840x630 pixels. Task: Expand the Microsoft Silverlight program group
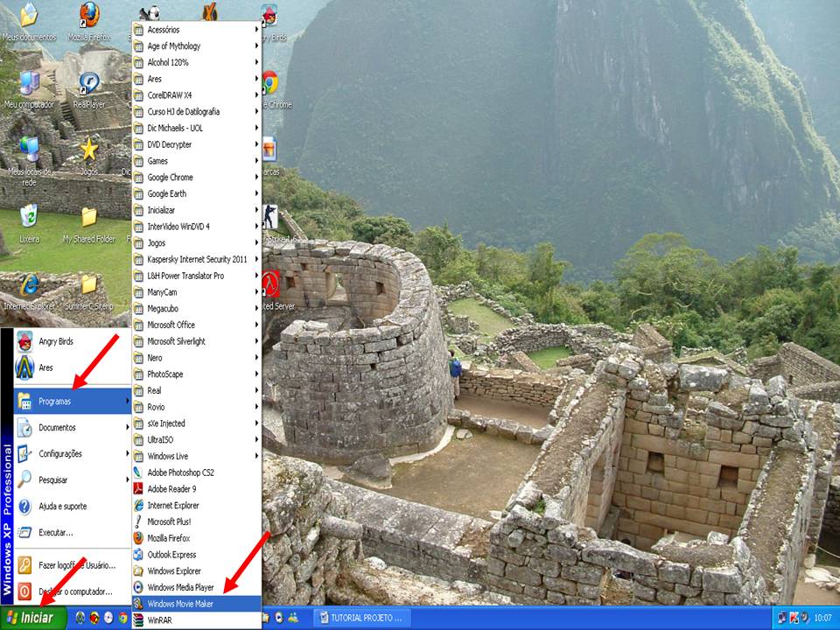(197, 341)
